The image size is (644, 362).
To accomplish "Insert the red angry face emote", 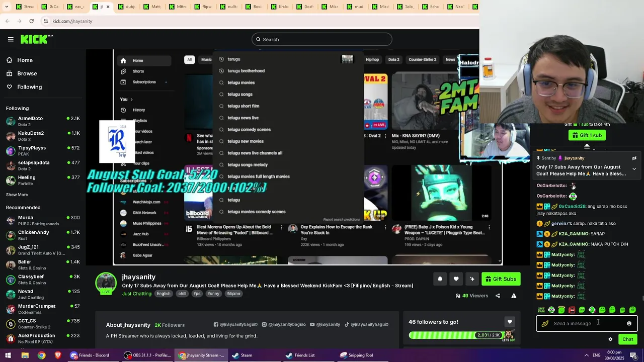I will tap(572, 310).
